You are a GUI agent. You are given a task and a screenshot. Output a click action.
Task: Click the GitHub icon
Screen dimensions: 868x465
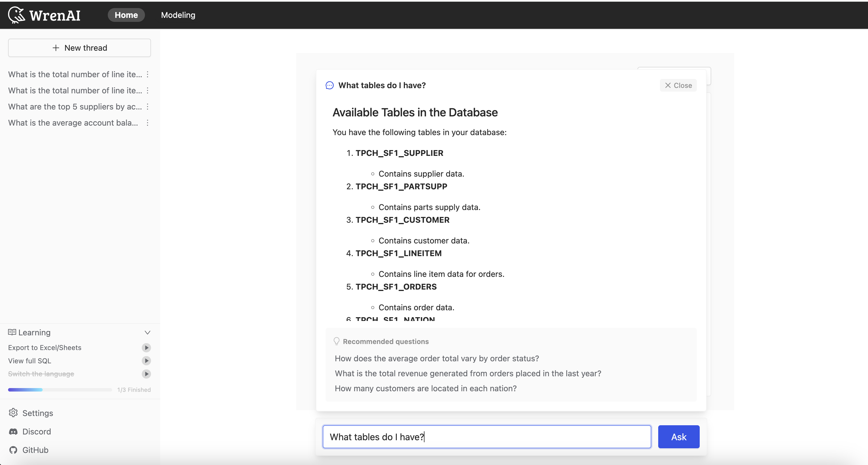(13, 450)
